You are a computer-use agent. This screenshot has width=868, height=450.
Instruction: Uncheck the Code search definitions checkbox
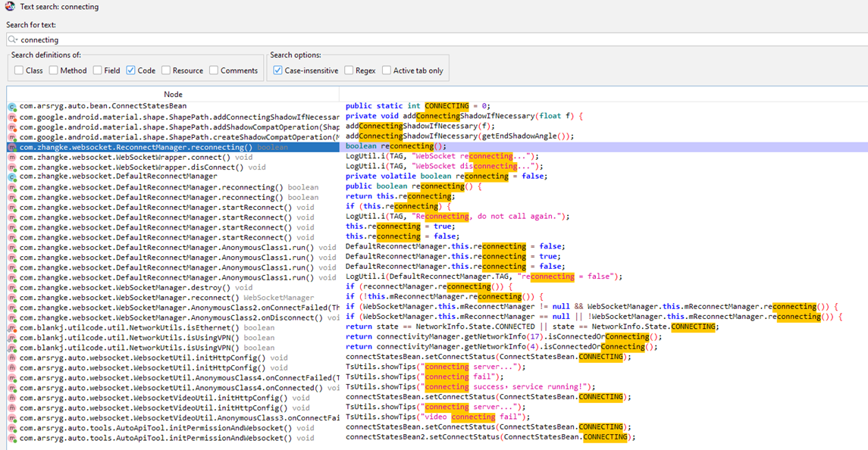click(x=130, y=70)
